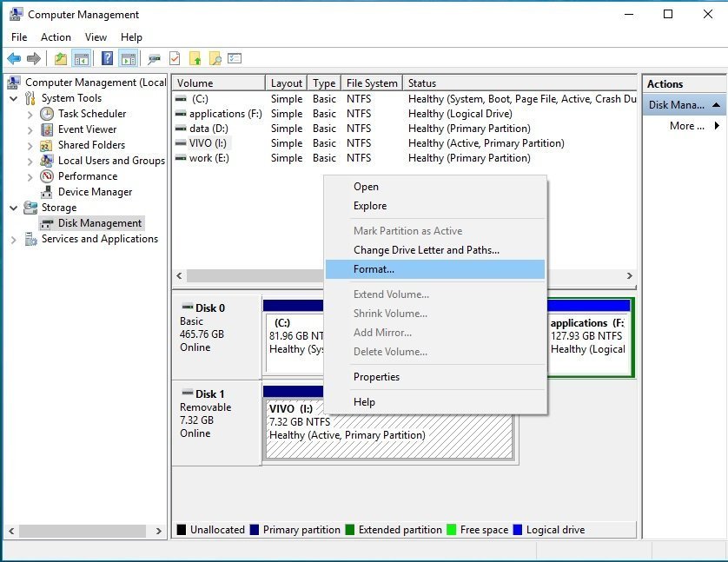Image resolution: width=728 pixels, height=562 pixels.
Task: Expand the Services and Applications node
Action: tap(13, 240)
